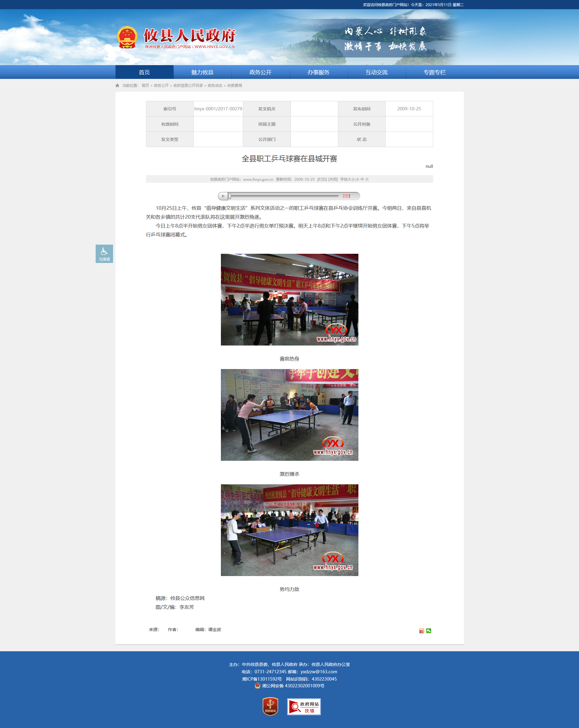Click the national emblem logo in header

(x=127, y=38)
